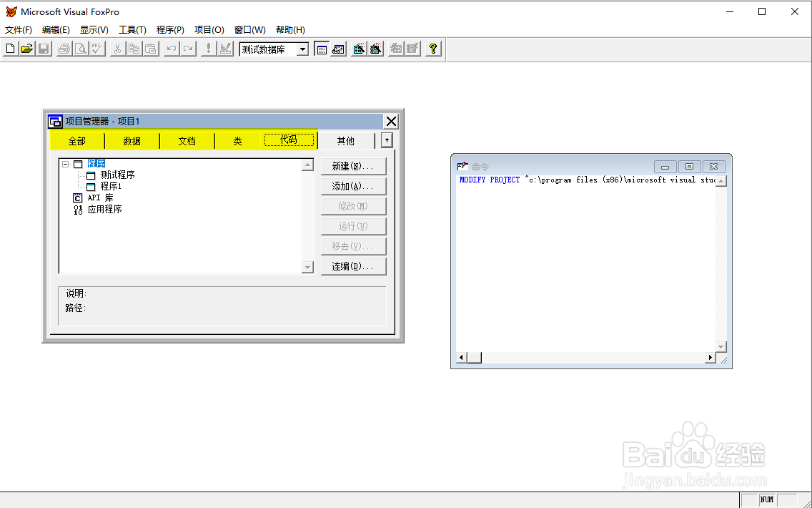Open the 工具(T) menu

click(x=132, y=29)
